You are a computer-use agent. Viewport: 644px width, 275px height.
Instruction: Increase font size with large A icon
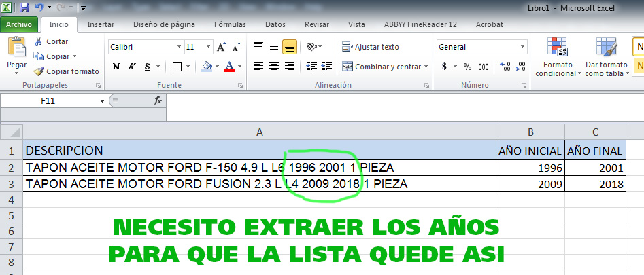point(221,47)
